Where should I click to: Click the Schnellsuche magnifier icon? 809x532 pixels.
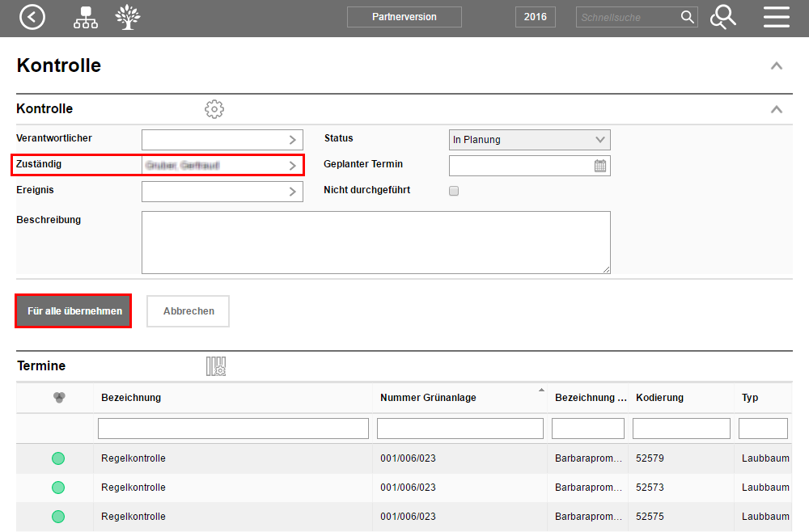tap(687, 17)
